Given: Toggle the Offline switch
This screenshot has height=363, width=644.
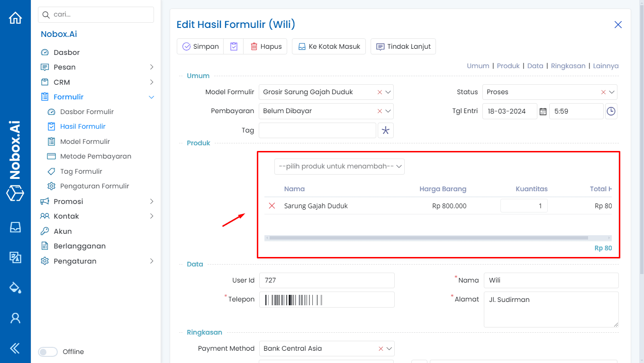Looking at the screenshot, I should click(x=47, y=352).
